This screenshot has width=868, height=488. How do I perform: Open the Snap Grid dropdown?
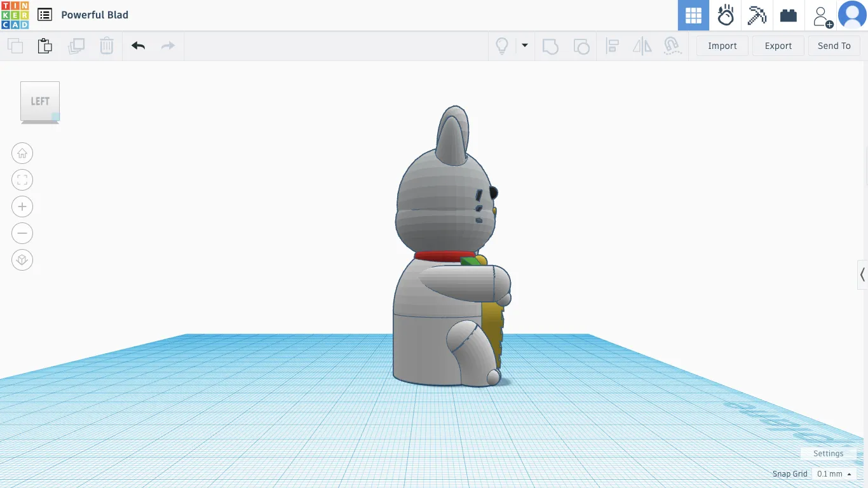tap(834, 474)
